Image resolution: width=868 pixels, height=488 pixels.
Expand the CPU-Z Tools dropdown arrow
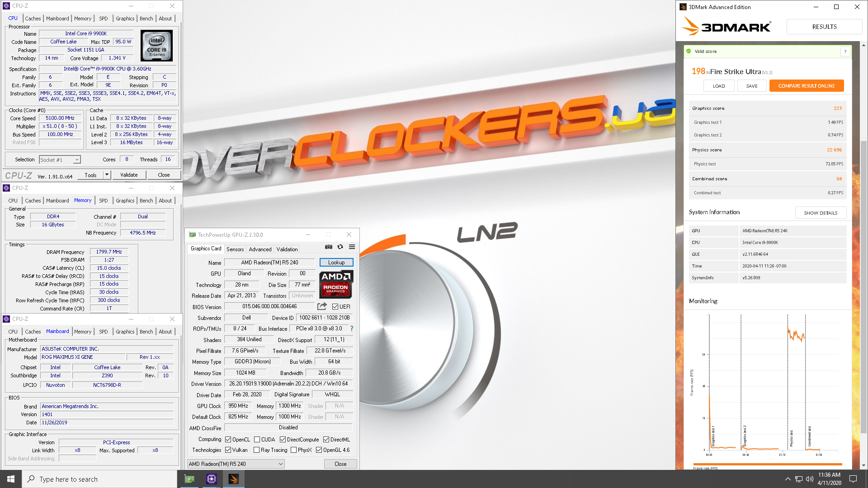pos(107,175)
